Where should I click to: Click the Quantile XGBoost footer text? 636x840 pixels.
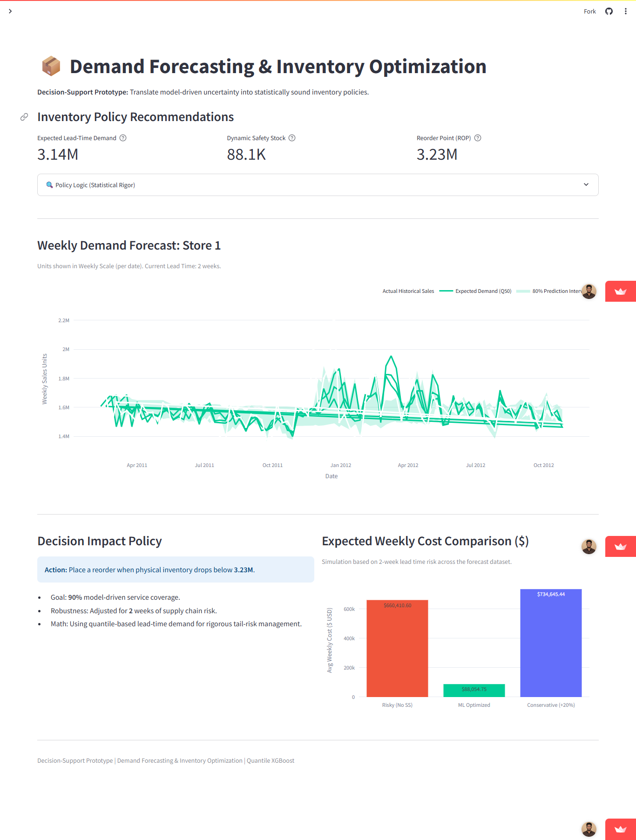click(x=271, y=760)
